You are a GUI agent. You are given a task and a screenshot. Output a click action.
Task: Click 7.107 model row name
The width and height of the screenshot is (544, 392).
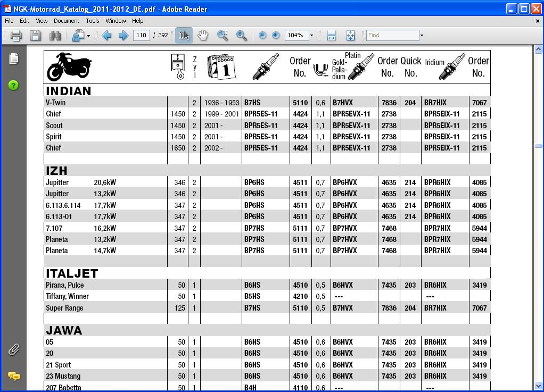(54, 228)
